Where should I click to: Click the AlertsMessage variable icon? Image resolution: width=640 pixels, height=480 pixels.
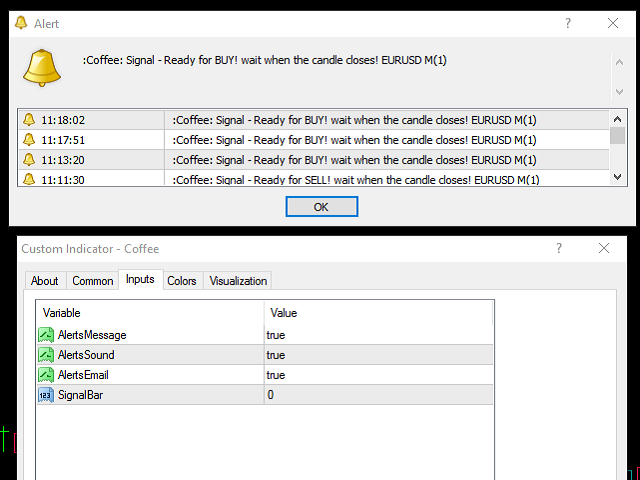pos(46,335)
